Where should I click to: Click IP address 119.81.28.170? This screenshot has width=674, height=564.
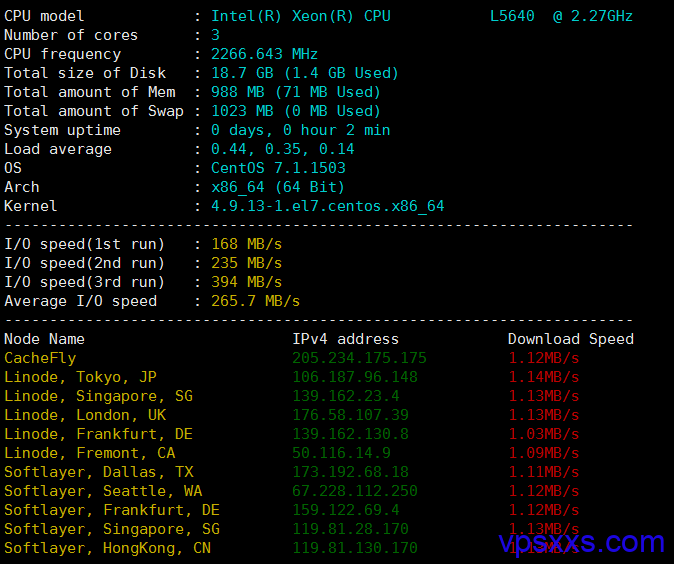pos(350,529)
